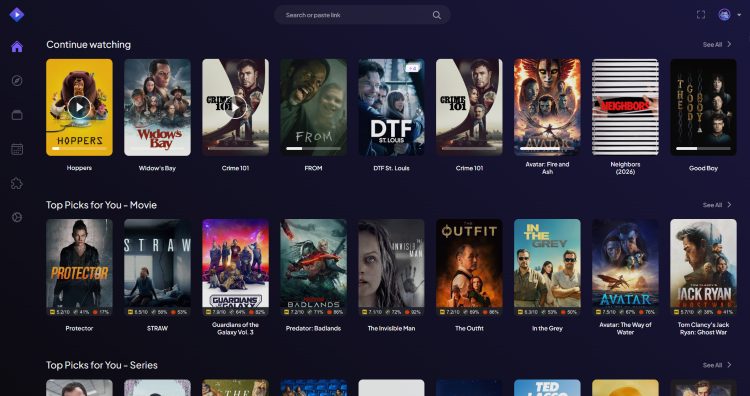Open the Good Boy poster

(703, 107)
